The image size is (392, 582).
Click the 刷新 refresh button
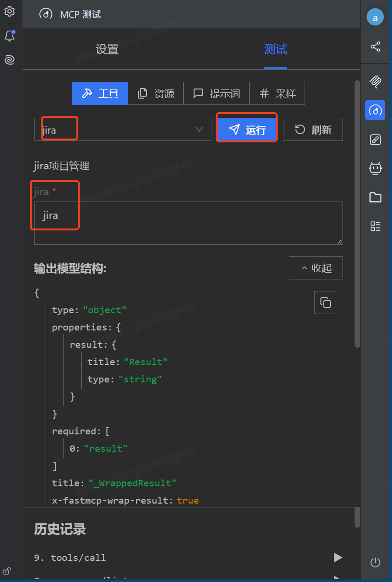tap(313, 130)
